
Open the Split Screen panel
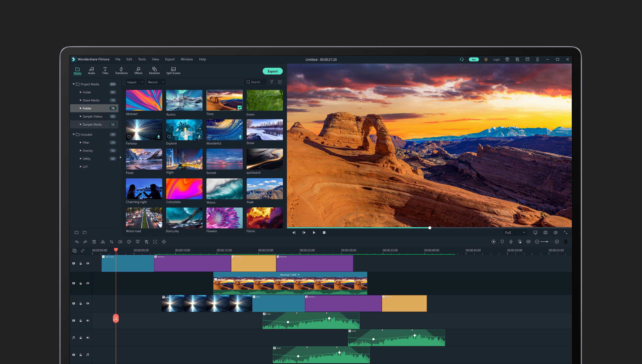coord(173,70)
